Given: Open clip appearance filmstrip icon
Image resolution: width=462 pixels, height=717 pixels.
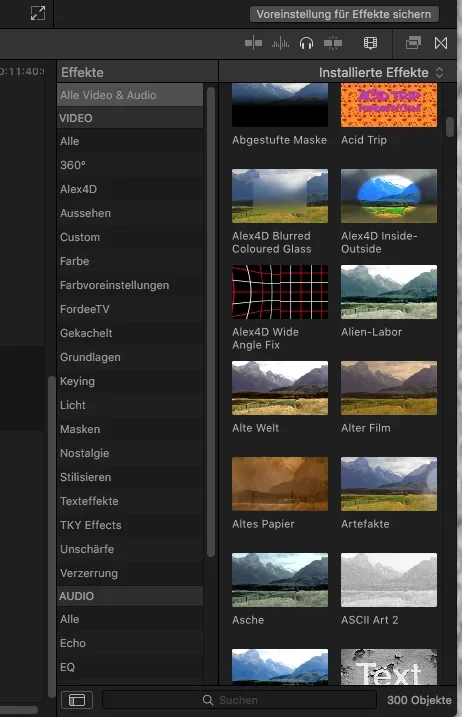Looking at the screenshot, I should click(370, 43).
